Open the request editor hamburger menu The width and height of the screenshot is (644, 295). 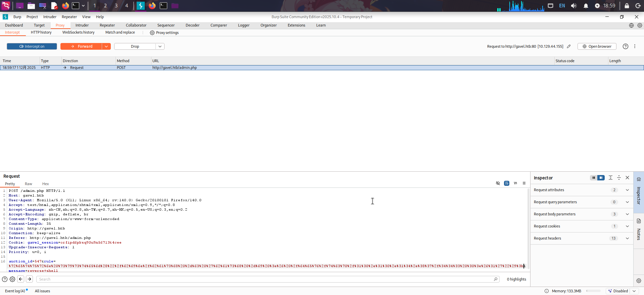(x=524, y=183)
